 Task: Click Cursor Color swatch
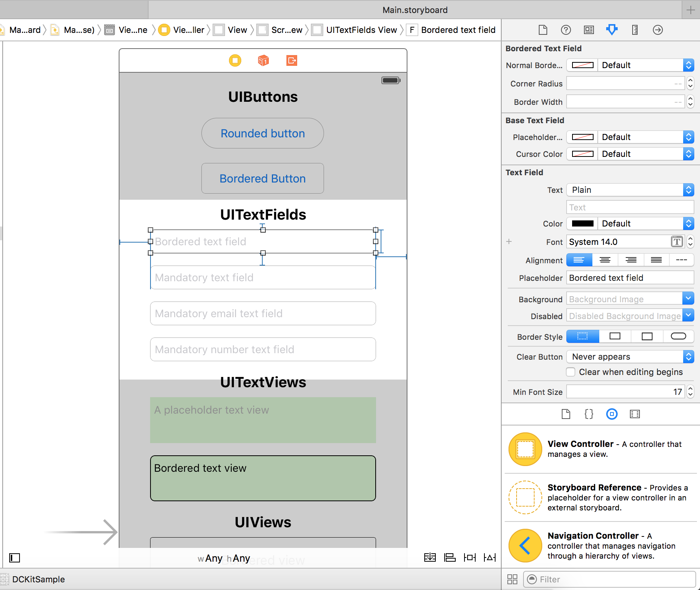click(583, 154)
